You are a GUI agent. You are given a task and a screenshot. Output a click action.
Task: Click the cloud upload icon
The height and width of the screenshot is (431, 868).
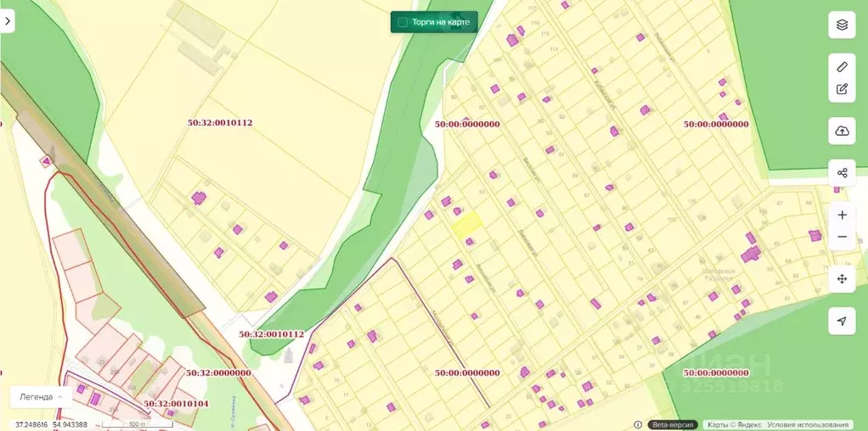coord(842,131)
